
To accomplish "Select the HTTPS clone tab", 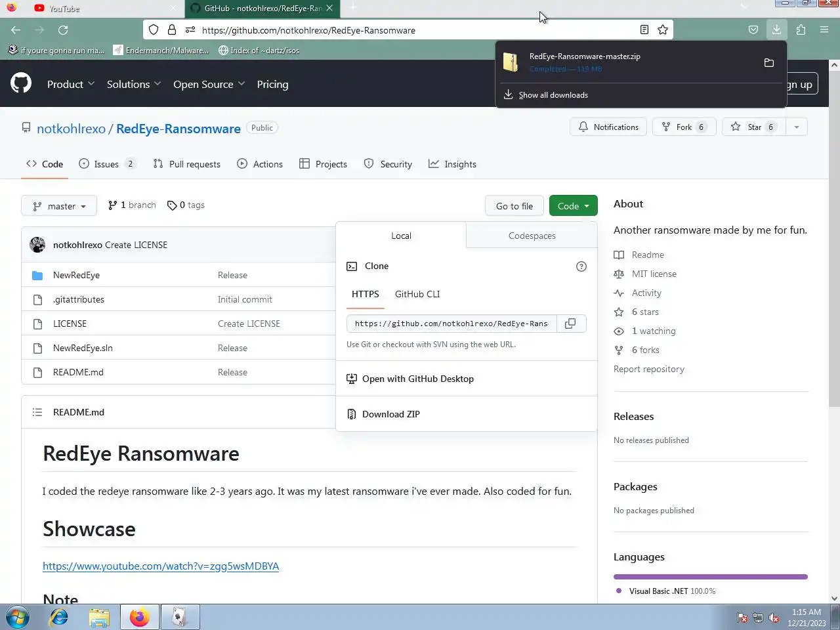I will (366, 294).
